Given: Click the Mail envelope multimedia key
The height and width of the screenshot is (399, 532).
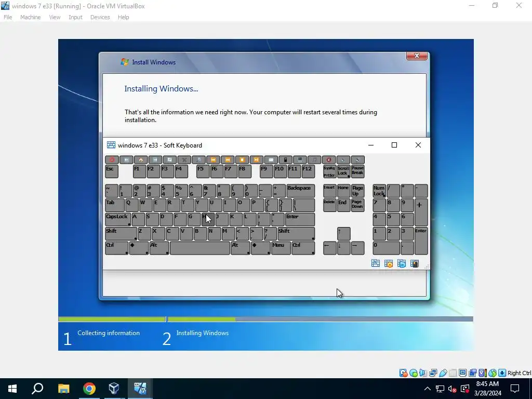Looking at the screenshot, I should tap(271, 159).
